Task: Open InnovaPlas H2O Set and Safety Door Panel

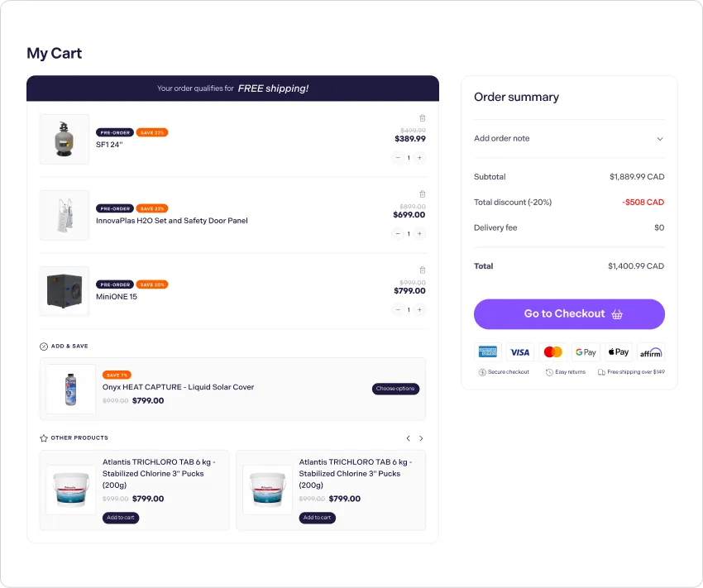Action: [172, 221]
